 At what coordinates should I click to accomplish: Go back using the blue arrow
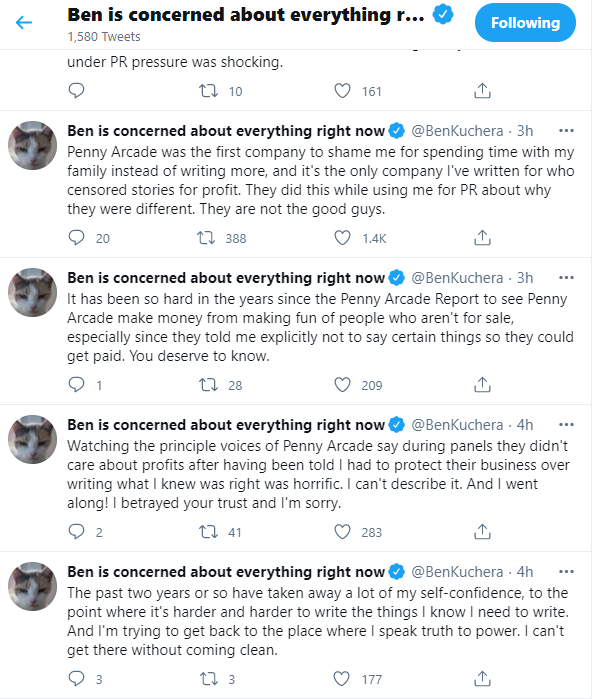[24, 22]
